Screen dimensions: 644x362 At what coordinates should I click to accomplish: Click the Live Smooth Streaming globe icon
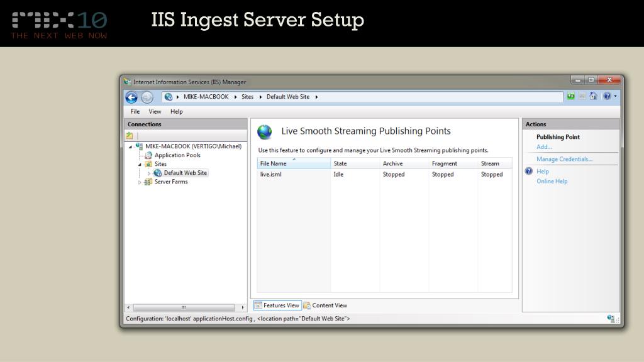click(265, 132)
